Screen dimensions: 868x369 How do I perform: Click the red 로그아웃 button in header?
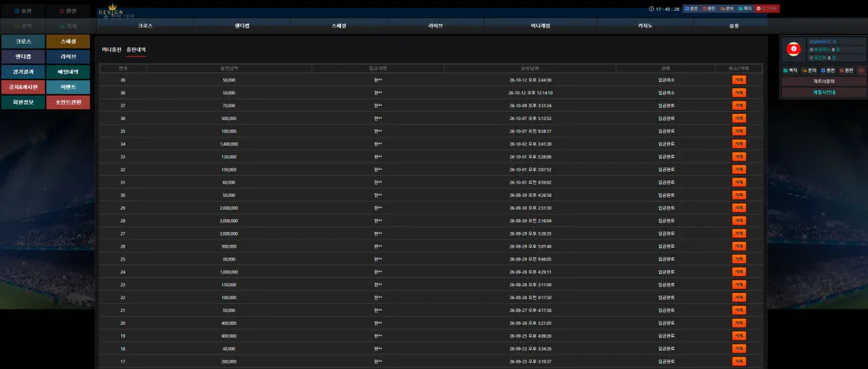pos(767,9)
